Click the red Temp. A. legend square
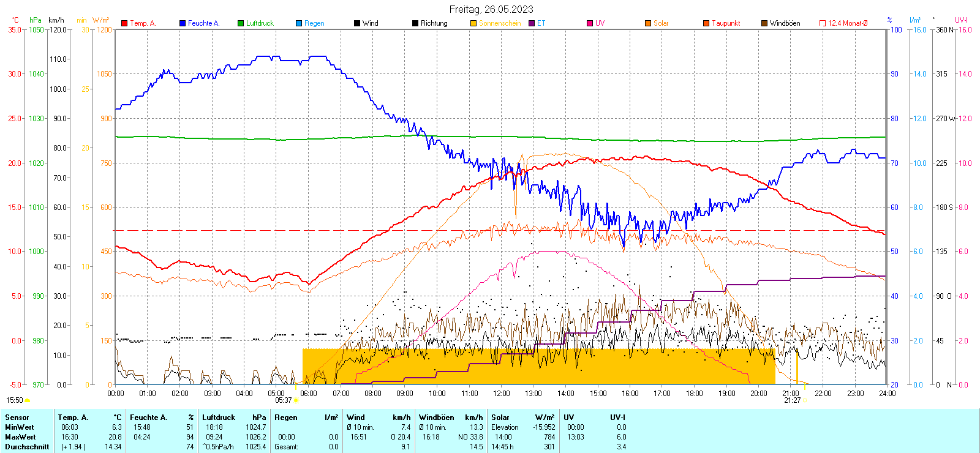980x453 pixels. click(x=124, y=23)
